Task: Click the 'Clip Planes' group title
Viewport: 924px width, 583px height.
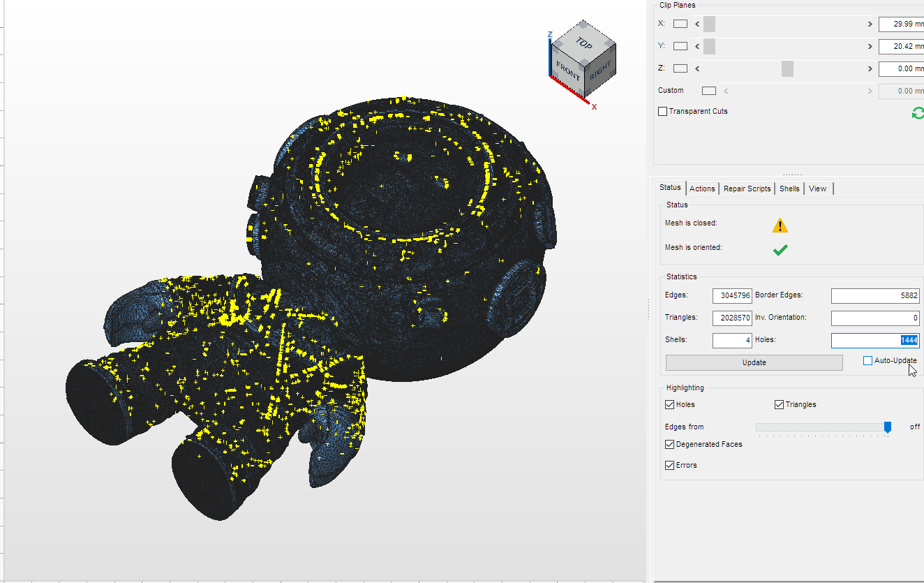Action: click(x=677, y=5)
